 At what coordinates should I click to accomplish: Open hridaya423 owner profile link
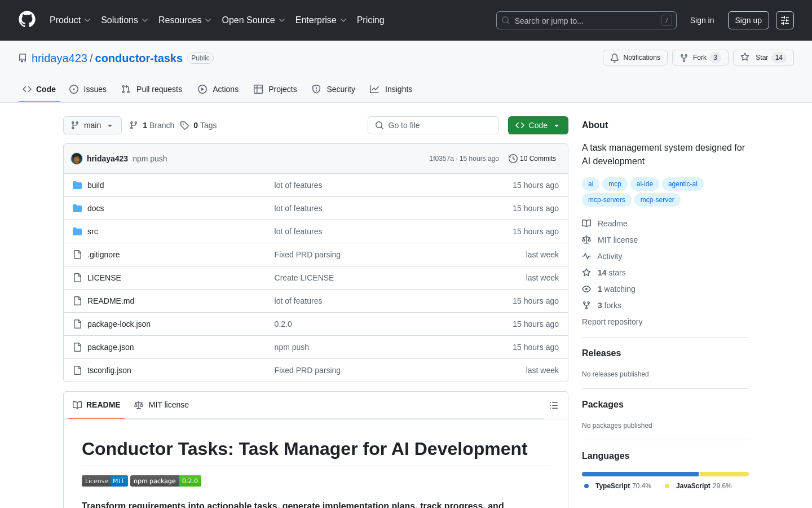point(59,58)
